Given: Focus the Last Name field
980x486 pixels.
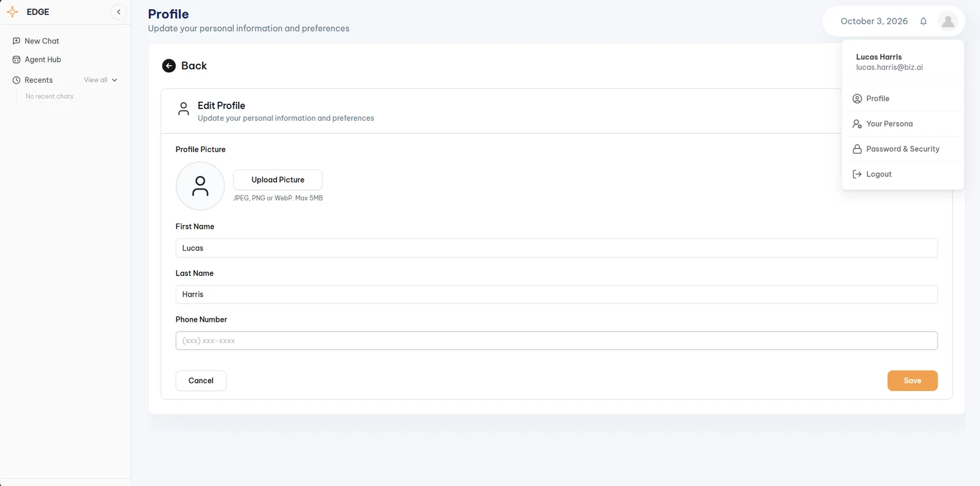Looking at the screenshot, I should (x=556, y=294).
